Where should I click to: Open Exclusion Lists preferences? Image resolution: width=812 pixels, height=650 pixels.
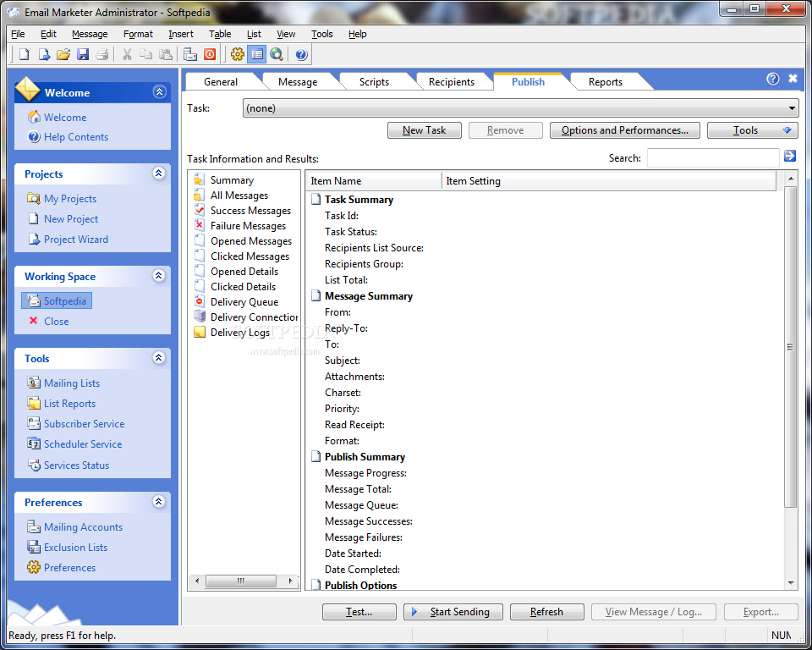pos(75,547)
